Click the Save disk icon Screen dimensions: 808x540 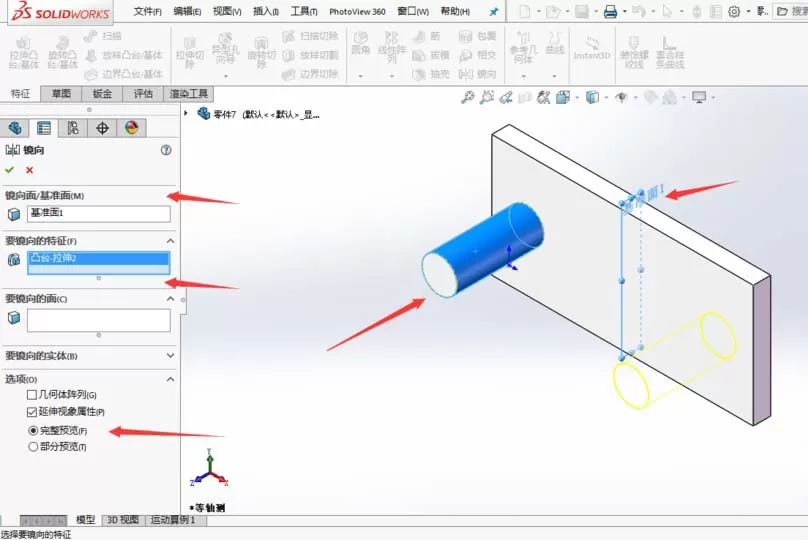pos(582,11)
